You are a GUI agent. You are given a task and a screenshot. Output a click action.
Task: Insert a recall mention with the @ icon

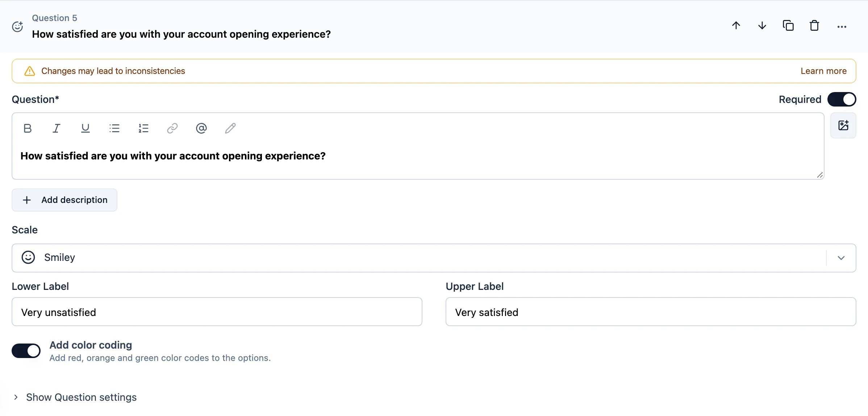(x=201, y=128)
